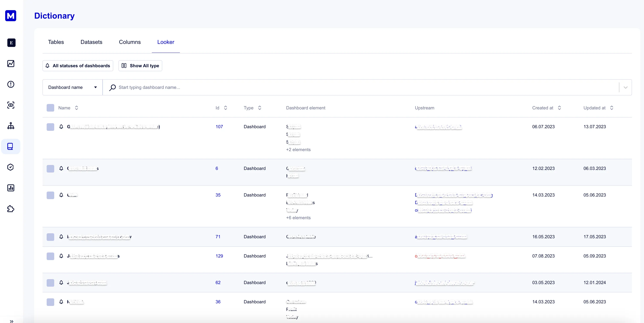Open the observability eye icon in sidebar
The image size is (644, 323).
tap(11, 105)
